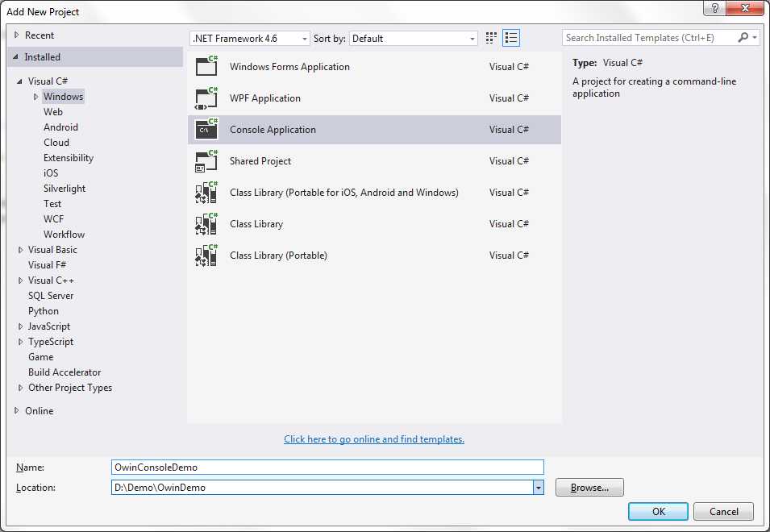
Task: Click the Console Application template icon
Action: (x=206, y=129)
